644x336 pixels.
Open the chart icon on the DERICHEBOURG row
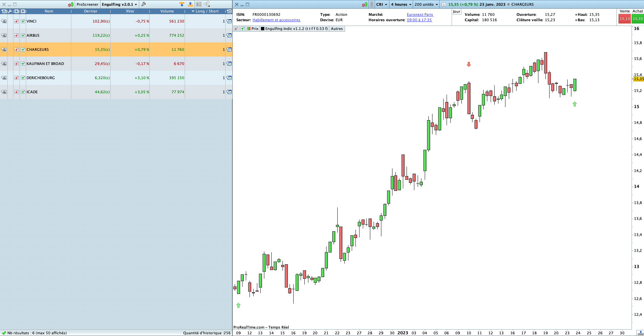point(229,78)
